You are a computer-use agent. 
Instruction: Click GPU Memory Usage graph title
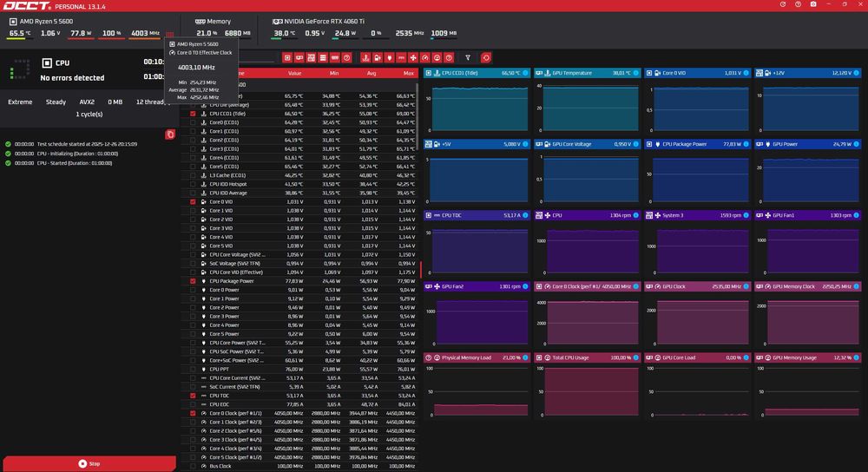point(794,357)
